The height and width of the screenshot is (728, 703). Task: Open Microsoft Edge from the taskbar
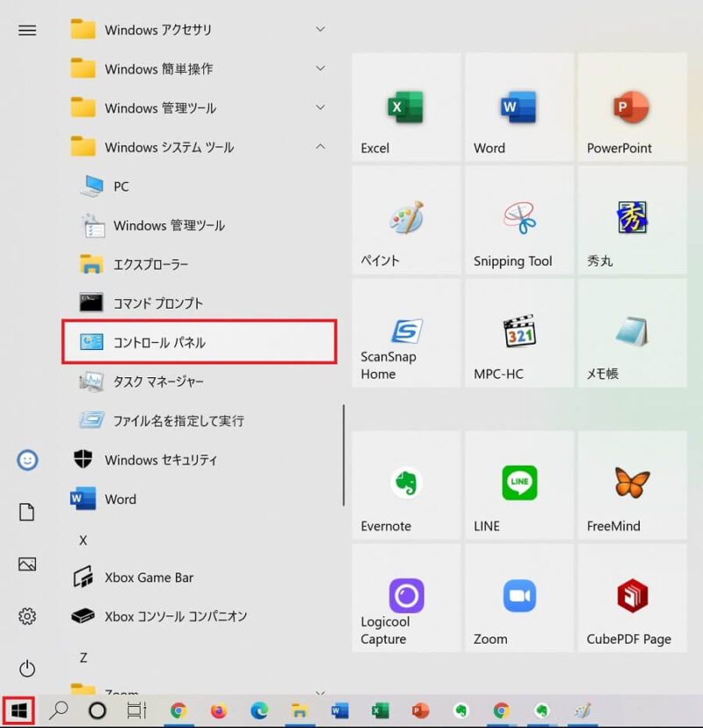click(x=259, y=710)
